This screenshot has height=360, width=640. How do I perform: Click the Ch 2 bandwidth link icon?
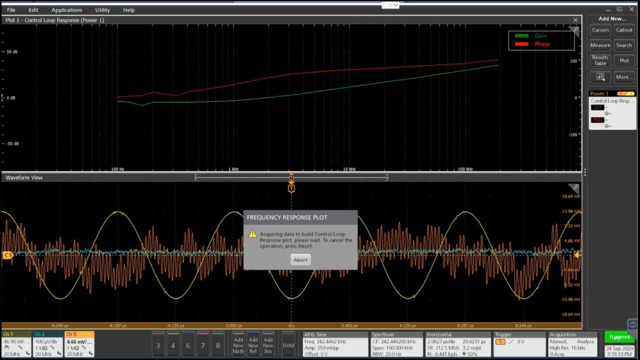[59, 353]
